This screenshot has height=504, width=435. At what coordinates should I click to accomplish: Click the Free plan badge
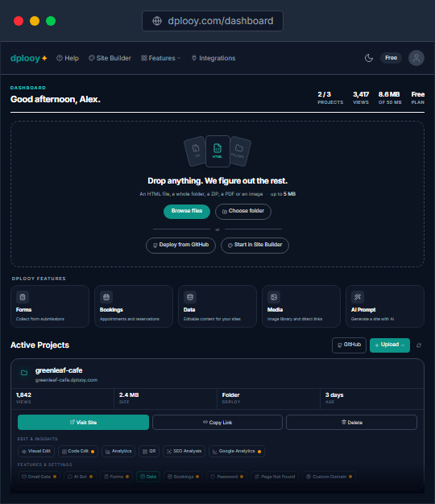tap(391, 58)
